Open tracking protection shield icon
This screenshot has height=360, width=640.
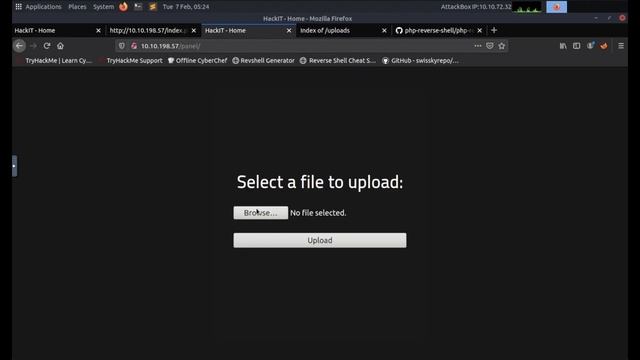pos(122,46)
